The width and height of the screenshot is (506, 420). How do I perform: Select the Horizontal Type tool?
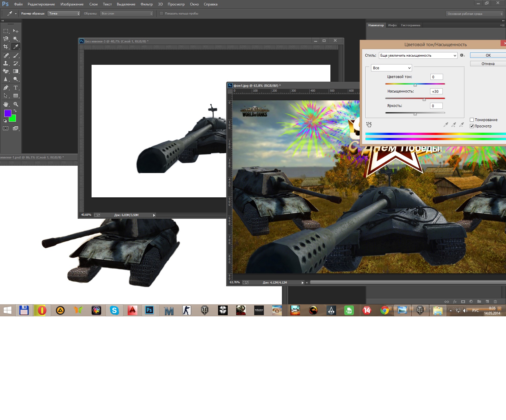point(16,88)
